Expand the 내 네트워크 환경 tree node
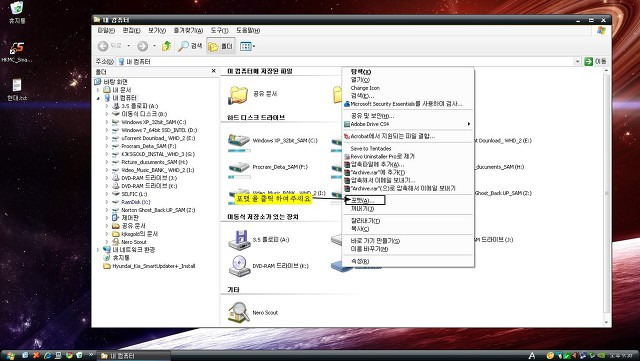 click(98, 250)
